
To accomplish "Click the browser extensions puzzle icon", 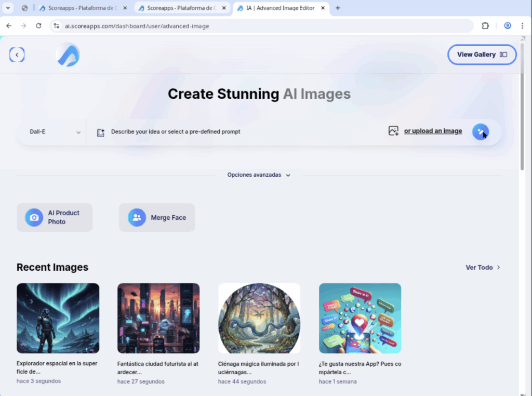I will [485, 26].
